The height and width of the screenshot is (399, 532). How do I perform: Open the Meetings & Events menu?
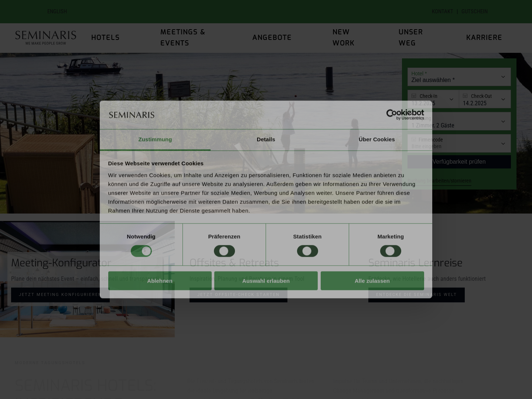coord(183,38)
